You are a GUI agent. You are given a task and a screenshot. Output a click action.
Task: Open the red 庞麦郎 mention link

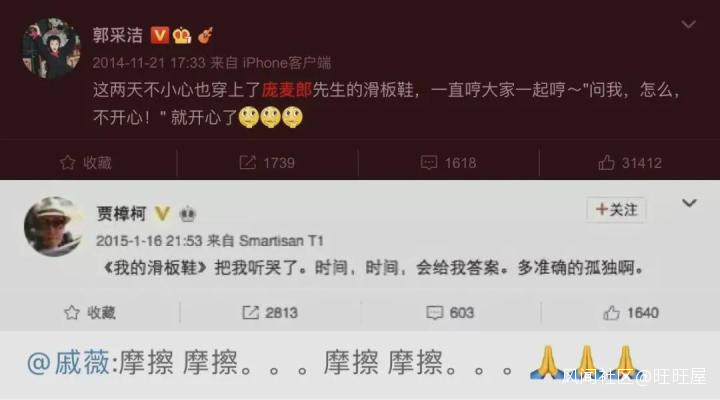point(287,90)
